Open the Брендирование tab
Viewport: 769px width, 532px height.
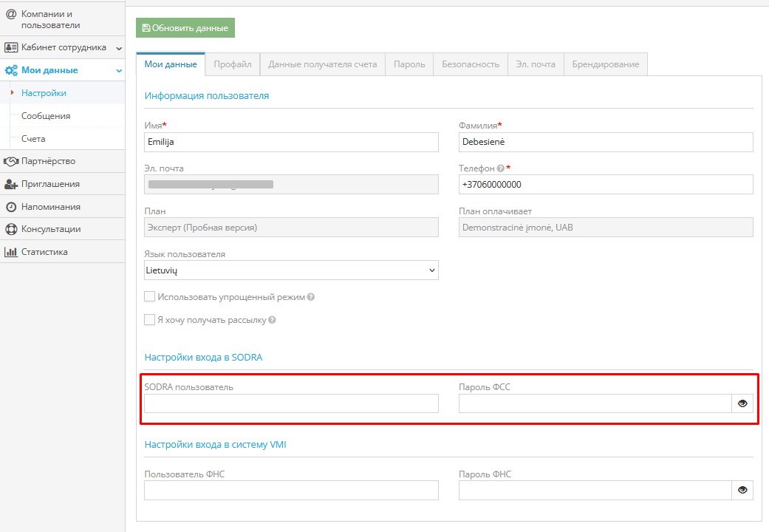coord(606,64)
